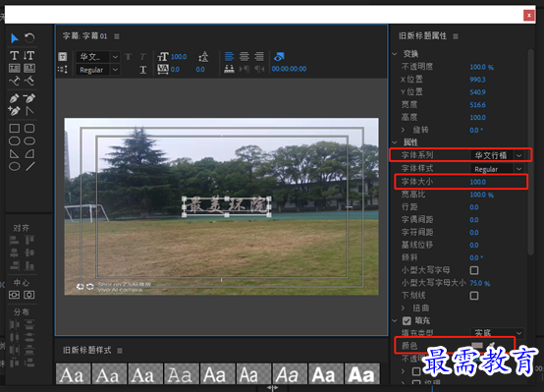Expand the 扭曲 property
544x392 pixels.
click(404, 308)
